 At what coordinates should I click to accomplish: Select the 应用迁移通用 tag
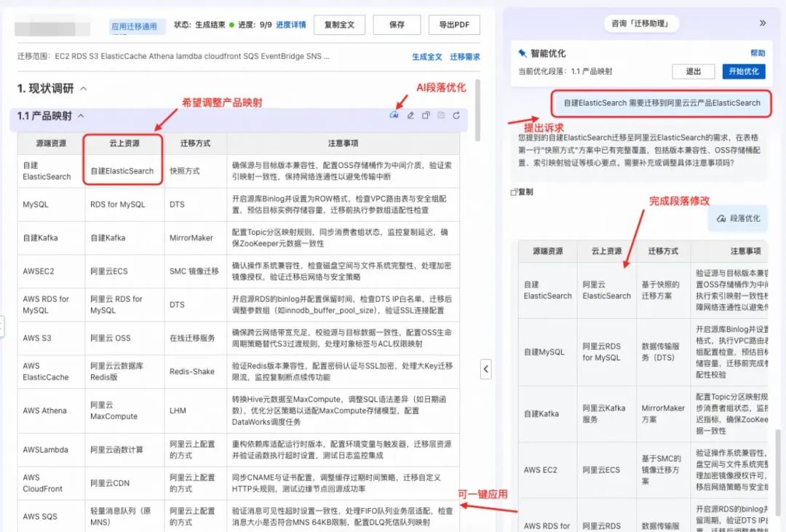134,27
